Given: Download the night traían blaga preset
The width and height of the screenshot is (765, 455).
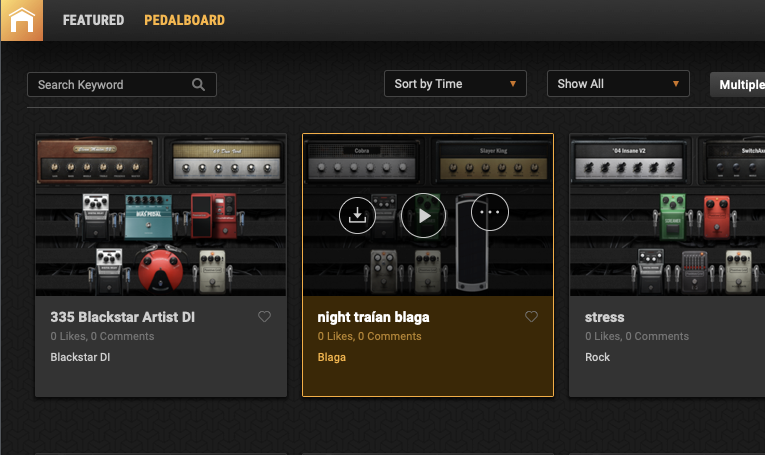Looking at the screenshot, I should coord(357,215).
